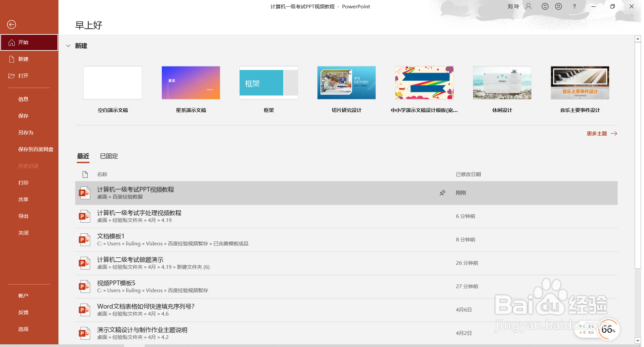Open recent file 演示文稿设计与制作作业主题说明
The width and height of the screenshot is (644, 347).
click(x=346, y=333)
